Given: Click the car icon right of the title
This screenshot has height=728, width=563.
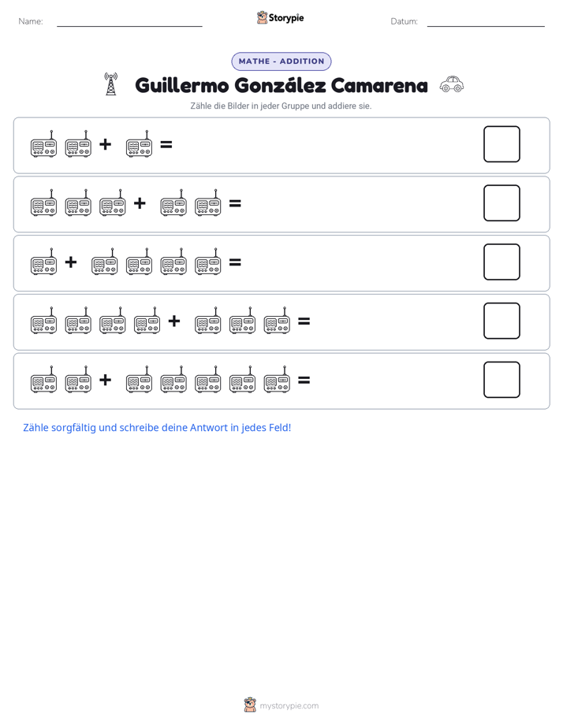Looking at the screenshot, I should pyautogui.click(x=452, y=84).
